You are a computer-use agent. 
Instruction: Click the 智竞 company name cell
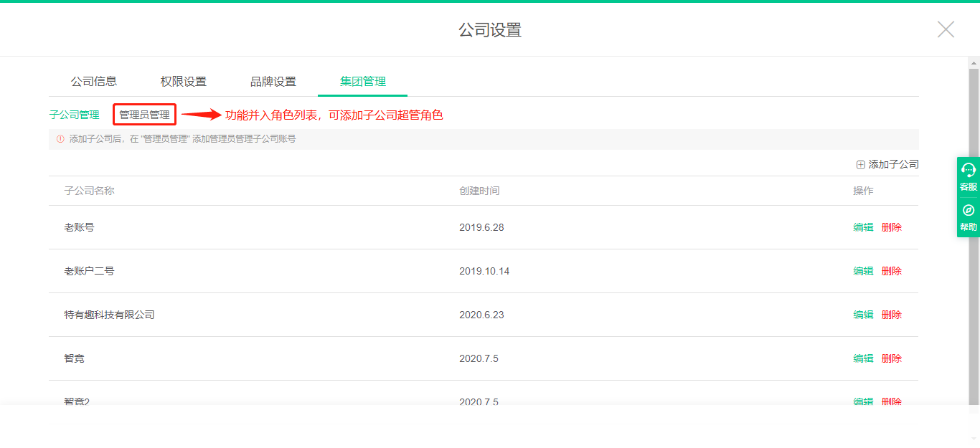pos(74,358)
